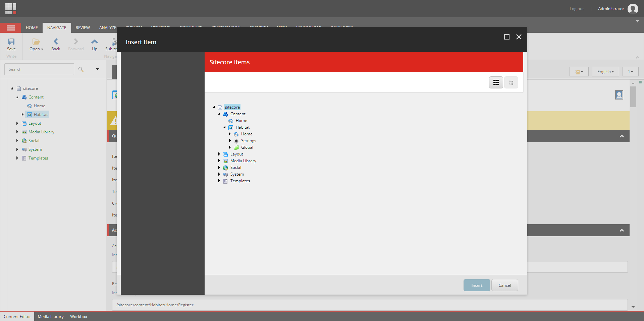
Task: Click the Insert button
Action: 477,285
